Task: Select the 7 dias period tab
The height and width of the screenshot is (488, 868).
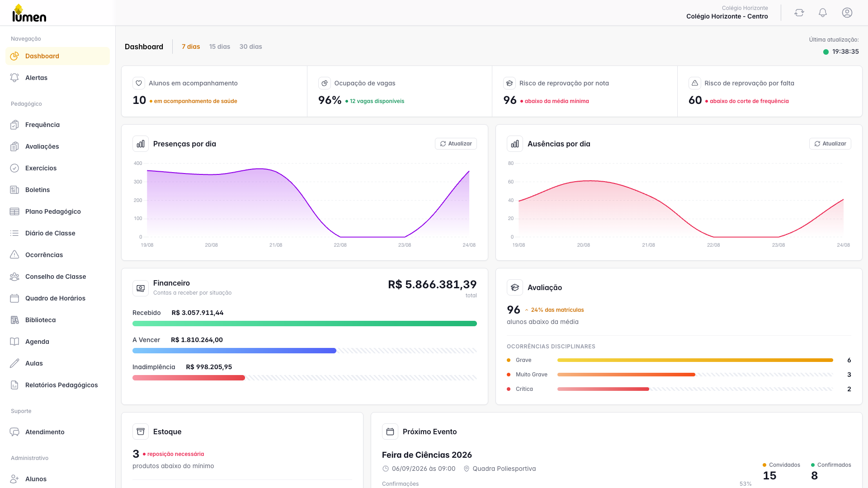Action: [191, 47]
